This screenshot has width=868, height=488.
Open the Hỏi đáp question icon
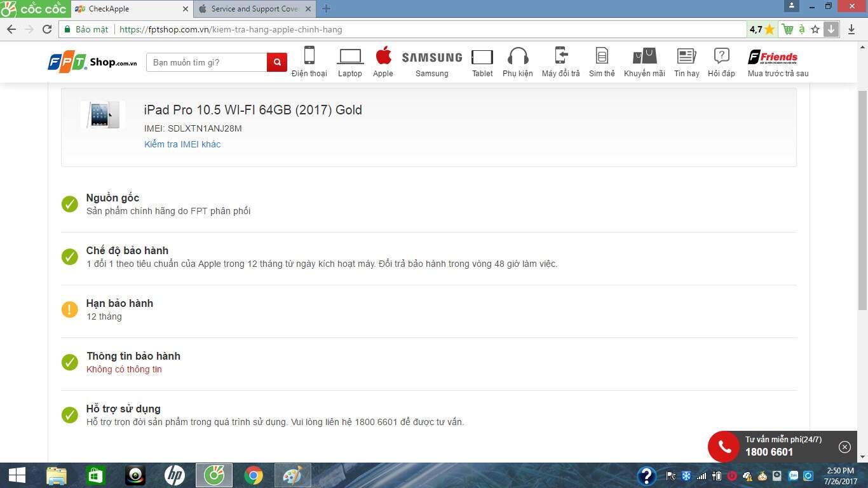point(721,62)
